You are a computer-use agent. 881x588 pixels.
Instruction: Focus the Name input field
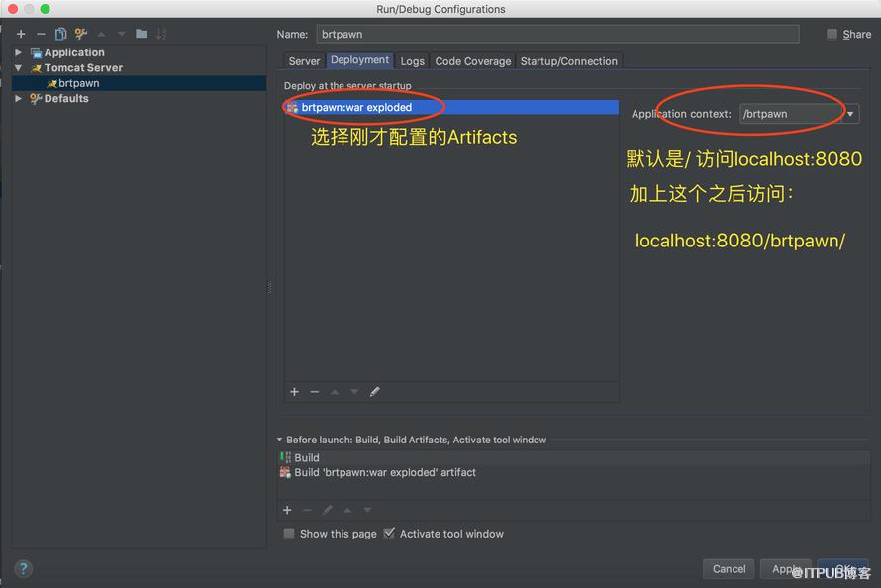(x=557, y=34)
